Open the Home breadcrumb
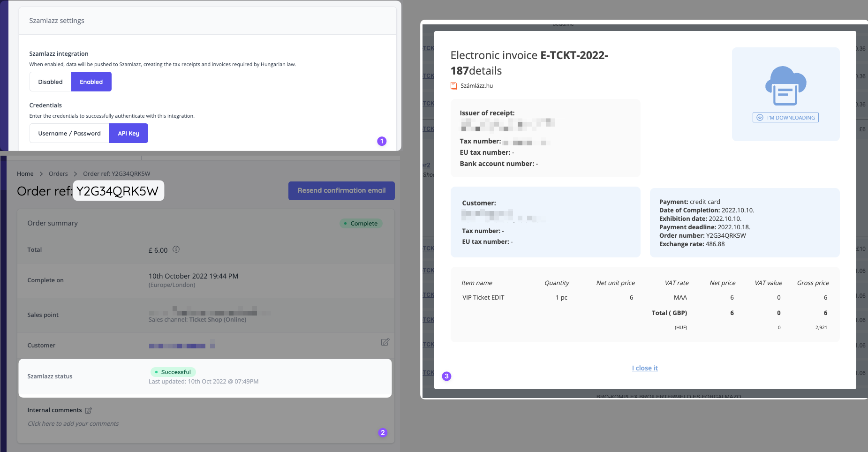 25,173
